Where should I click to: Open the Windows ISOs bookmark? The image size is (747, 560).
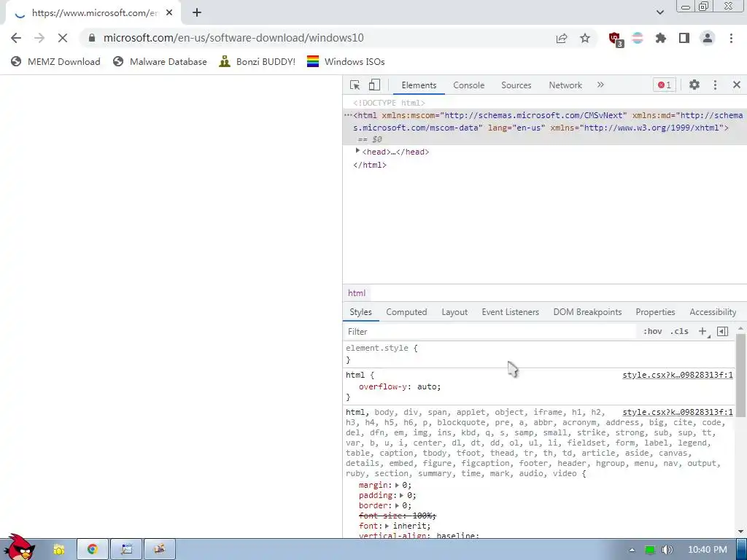(x=346, y=61)
